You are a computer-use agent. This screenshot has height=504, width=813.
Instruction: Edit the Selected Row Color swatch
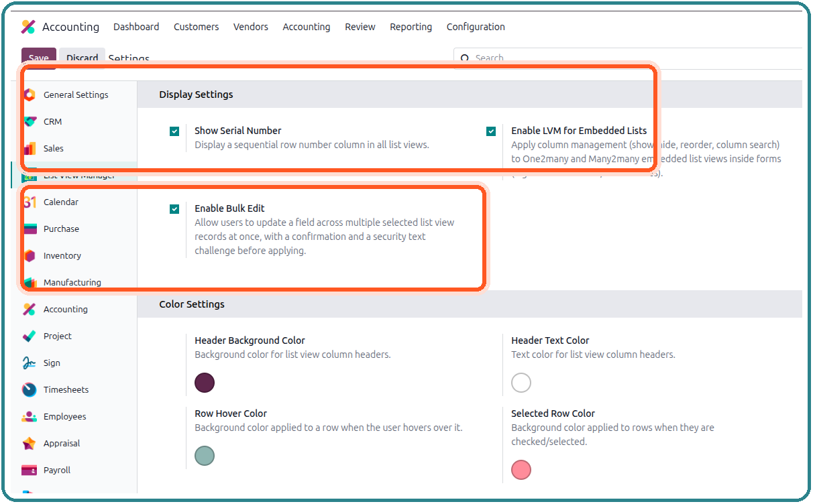[521, 470]
